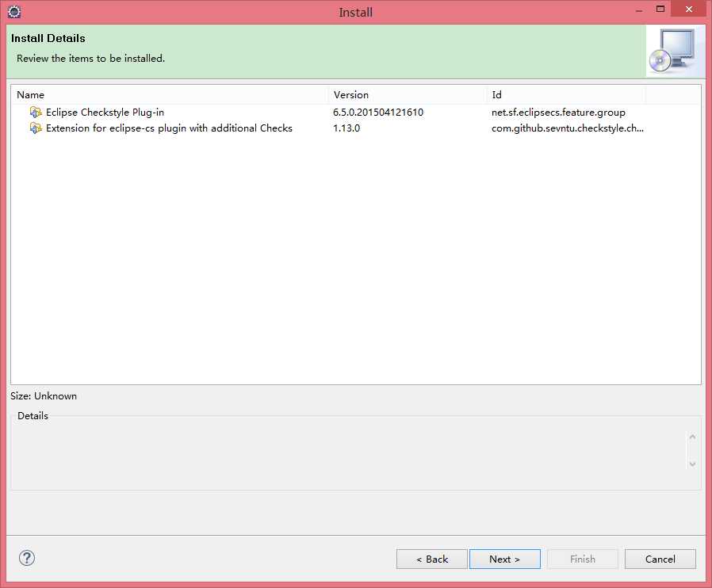This screenshot has width=712, height=588.
Task: Select the Eclipse Checkstyle Plug-in row
Action: coord(355,112)
